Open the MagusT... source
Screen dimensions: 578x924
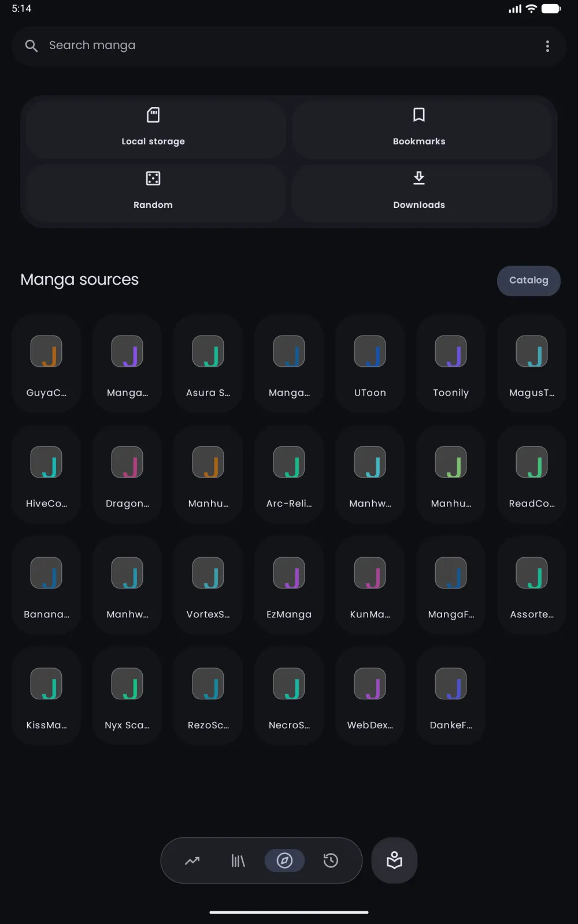point(532,364)
